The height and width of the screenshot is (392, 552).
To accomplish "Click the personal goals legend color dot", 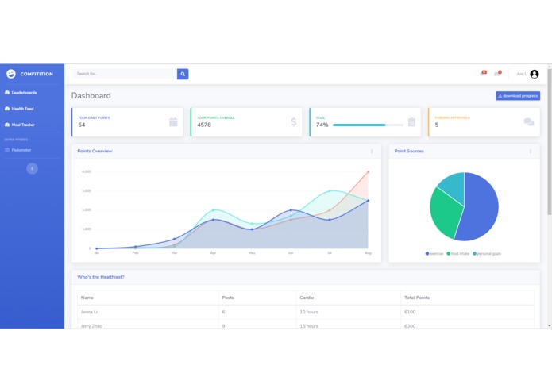I will [474, 253].
